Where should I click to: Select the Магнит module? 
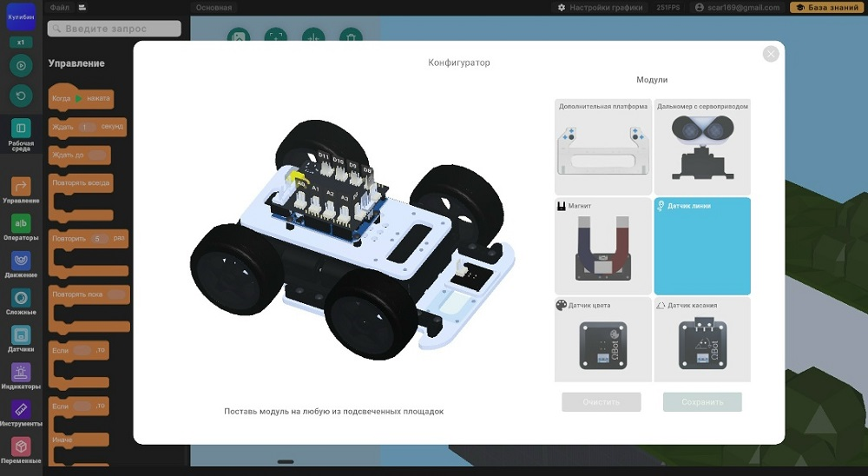(603, 246)
